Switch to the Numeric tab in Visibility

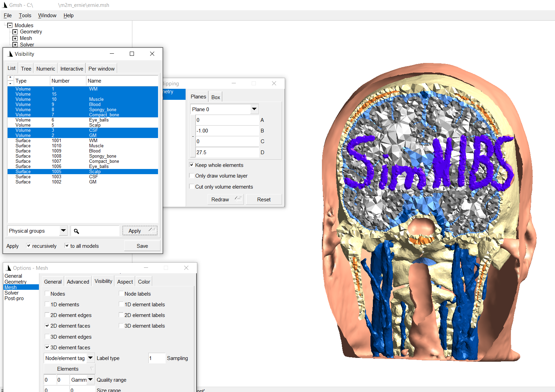(x=46, y=68)
